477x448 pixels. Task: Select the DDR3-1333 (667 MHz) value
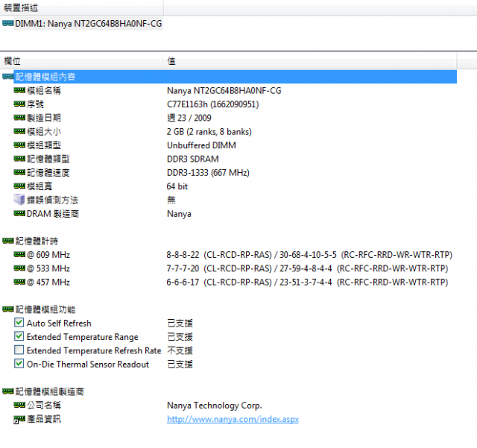pos(208,172)
